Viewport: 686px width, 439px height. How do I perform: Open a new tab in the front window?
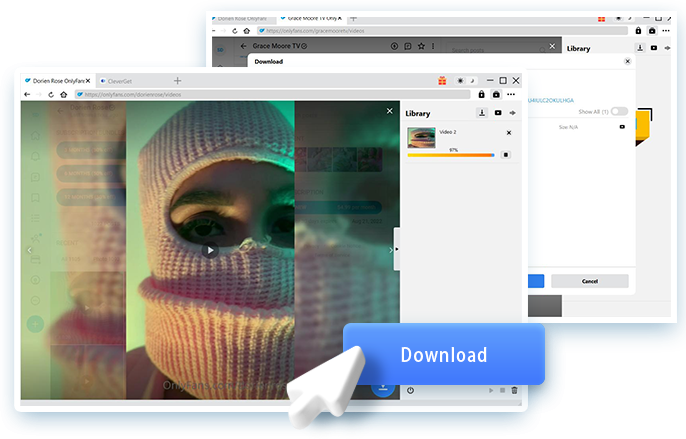click(x=177, y=81)
